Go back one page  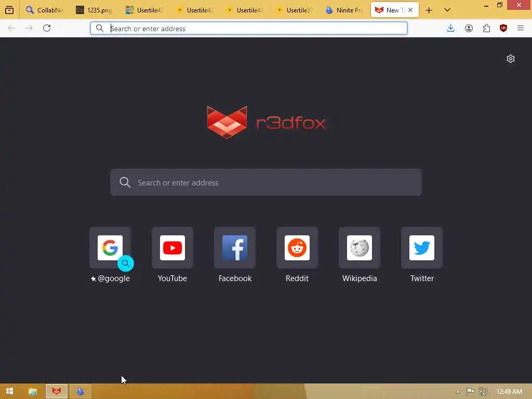pos(11,28)
